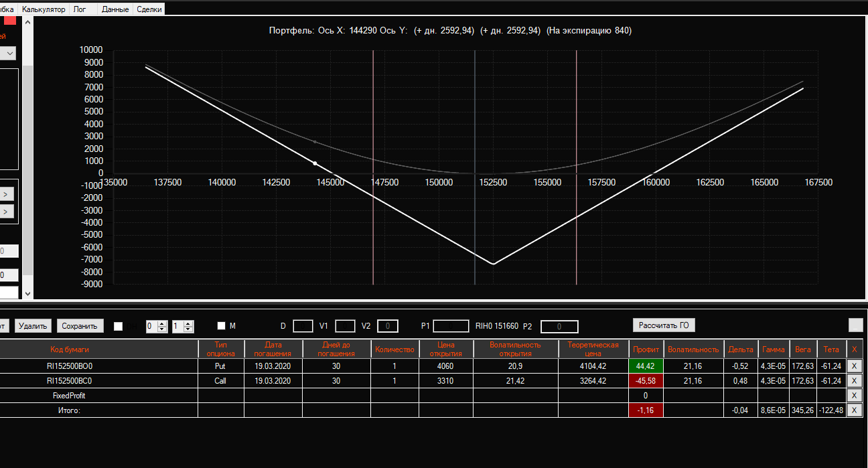
Task: Click the Тип опциона column header
Action: (220, 349)
